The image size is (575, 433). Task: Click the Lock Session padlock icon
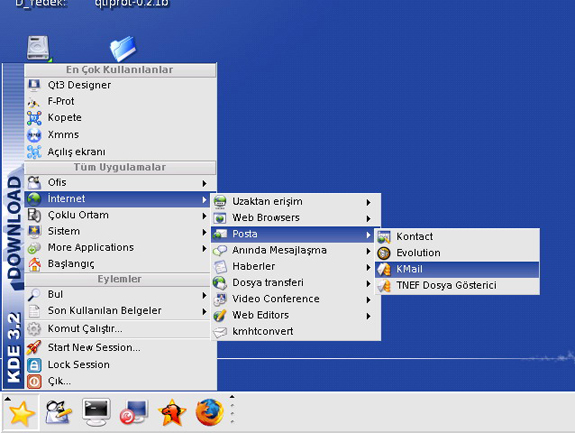click(x=34, y=365)
